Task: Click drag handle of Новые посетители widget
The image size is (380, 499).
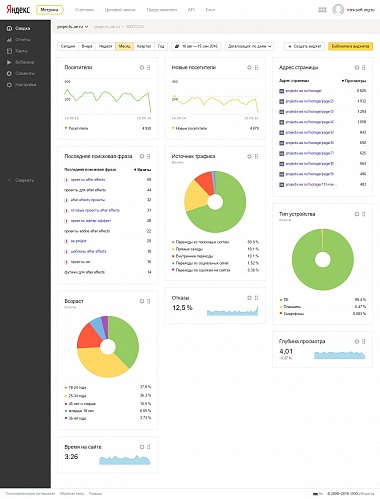Action: click(256, 67)
